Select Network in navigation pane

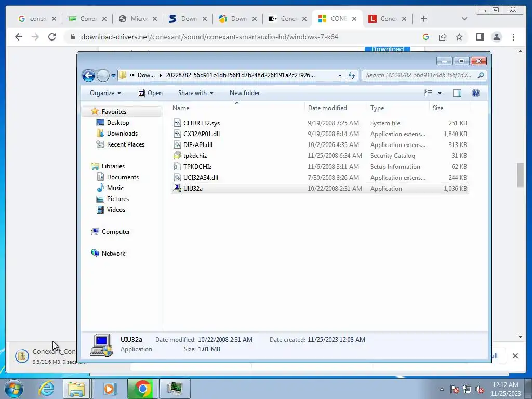pyautogui.click(x=113, y=253)
